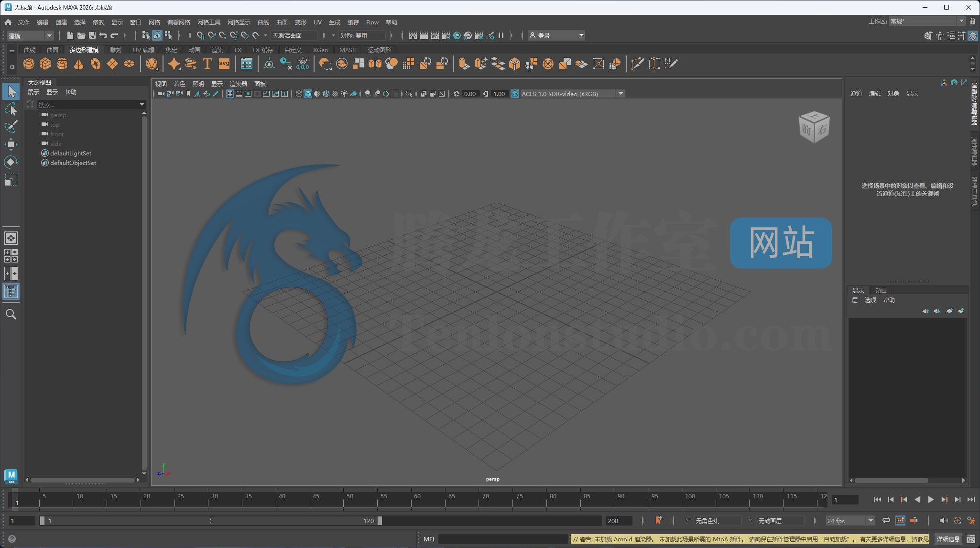The height and width of the screenshot is (548, 980).
Task: Select the Multi-Cut knife tool icon
Action: pyautogui.click(x=637, y=64)
